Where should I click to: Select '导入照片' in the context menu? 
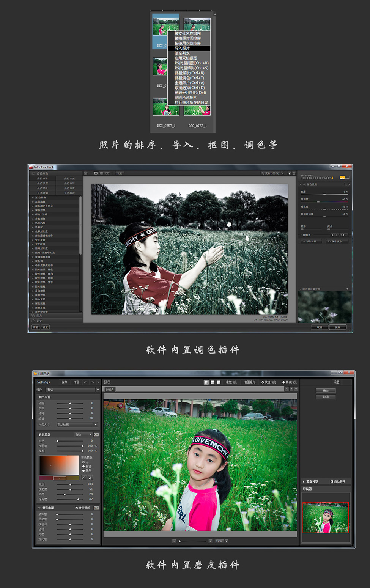tap(189, 49)
